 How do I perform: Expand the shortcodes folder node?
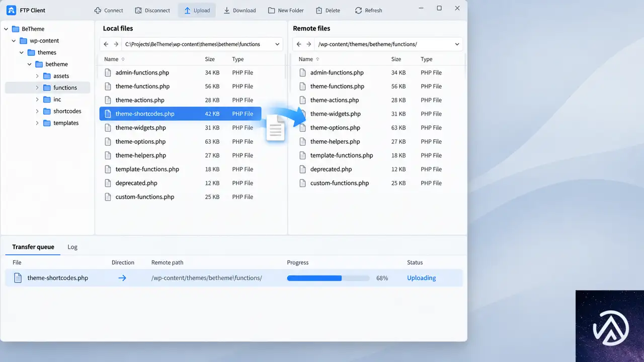pos(38,111)
